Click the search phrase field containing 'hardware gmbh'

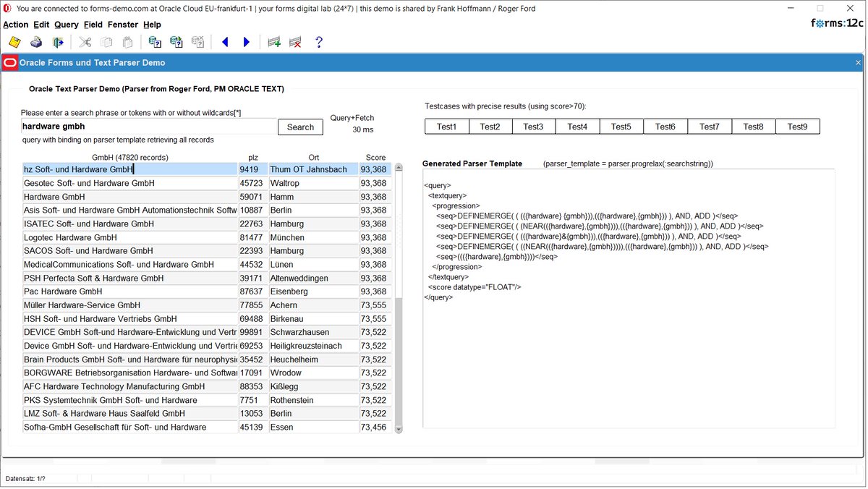click(148, 126)
